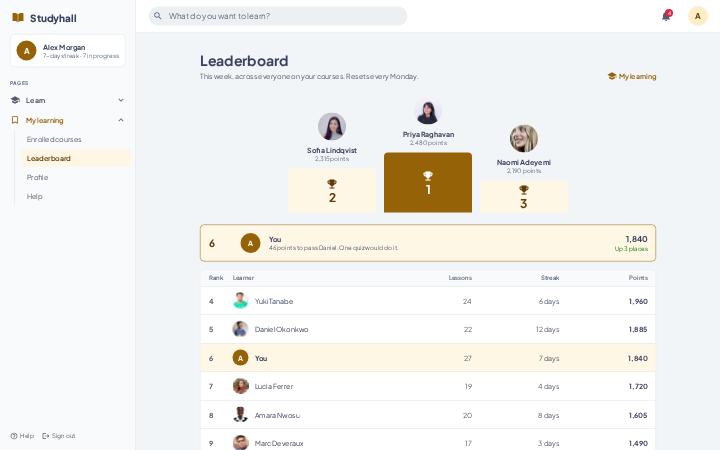Click the Studyhall book logo icon
Image resolution: width=720 pixels, height=450 pixels.
coord(18,17)
